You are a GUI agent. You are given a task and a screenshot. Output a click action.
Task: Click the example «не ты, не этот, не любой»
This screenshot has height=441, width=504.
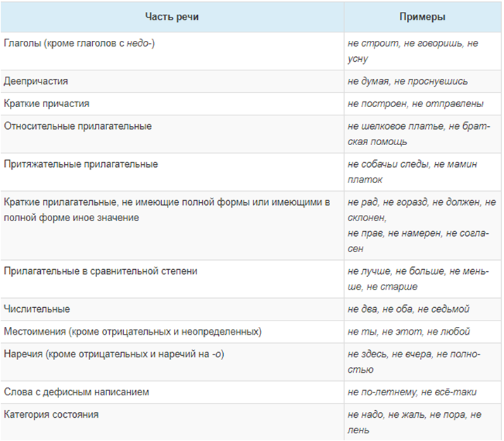[x=408, y=332]
